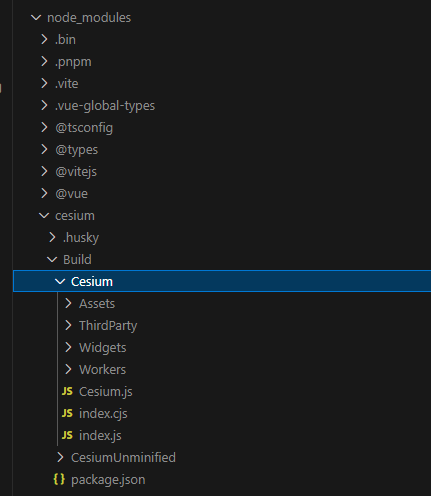Select the @vitejs folder name
431x496 pixels.
(76, 172)
